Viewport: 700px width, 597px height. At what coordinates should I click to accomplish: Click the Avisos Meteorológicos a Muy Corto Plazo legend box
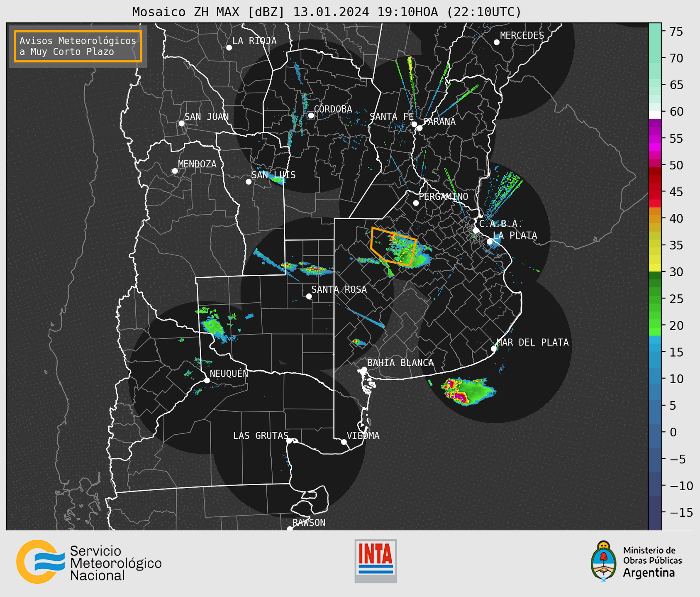coord(78,46)
